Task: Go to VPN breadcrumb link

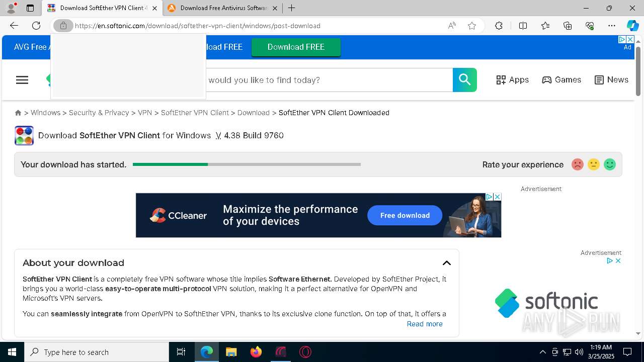Action: pos(145,113)
